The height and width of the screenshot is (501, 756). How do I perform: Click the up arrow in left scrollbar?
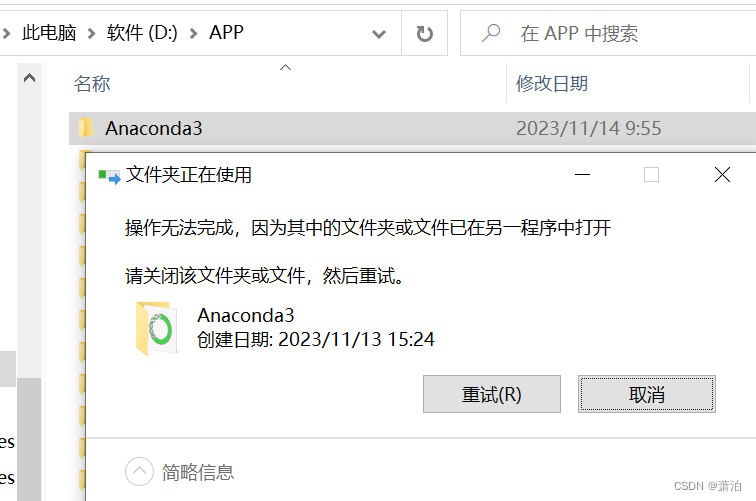(x=29, y=78)
